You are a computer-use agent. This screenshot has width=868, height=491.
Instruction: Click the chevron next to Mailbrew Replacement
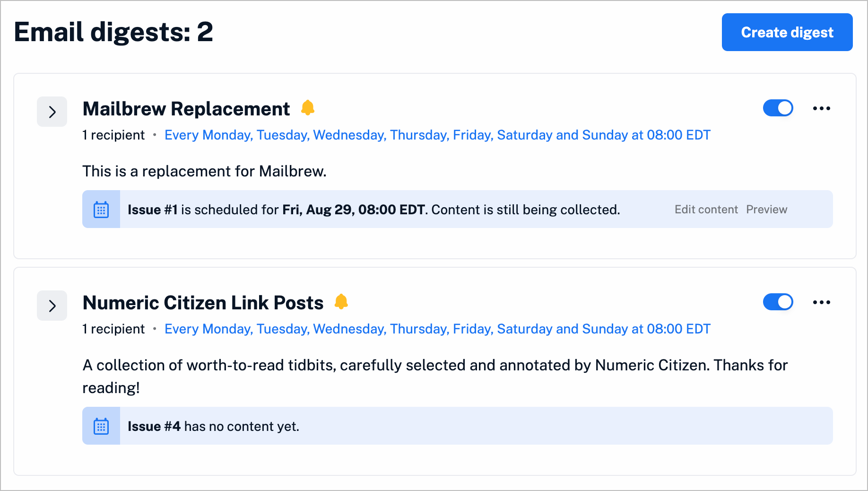pos(52,112)
